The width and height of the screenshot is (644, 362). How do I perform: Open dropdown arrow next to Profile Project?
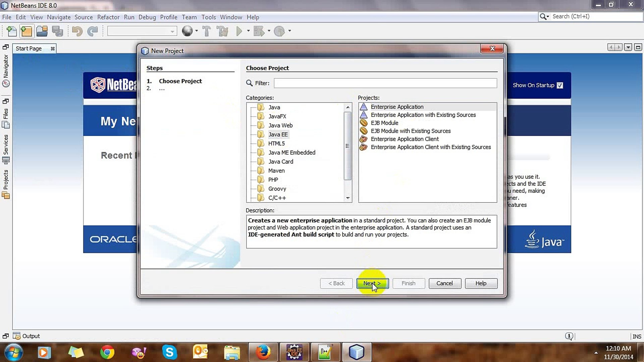tap(289, 31)
